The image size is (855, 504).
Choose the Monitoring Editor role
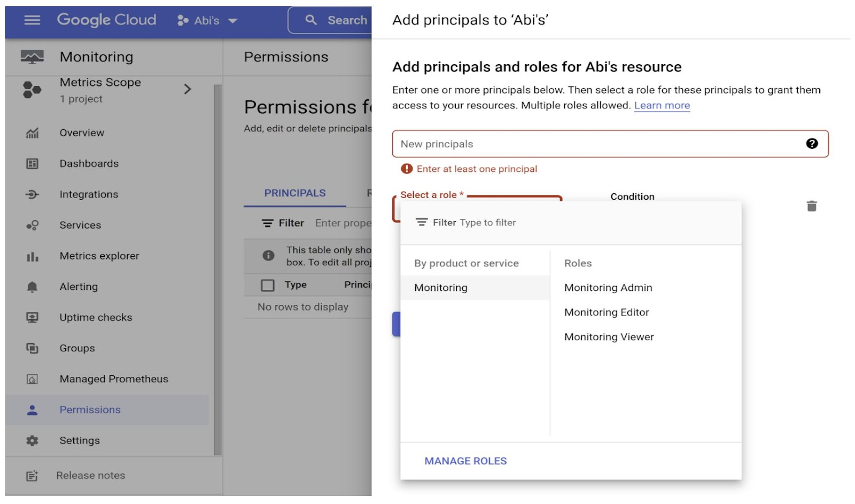coord(607,312)
